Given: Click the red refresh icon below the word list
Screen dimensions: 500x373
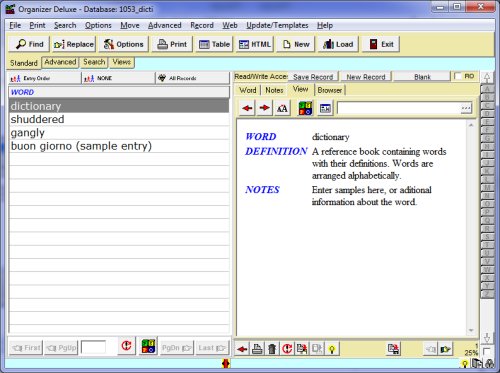Looking at the screenshot, I should pyautogui.click(x=126, y=346).
